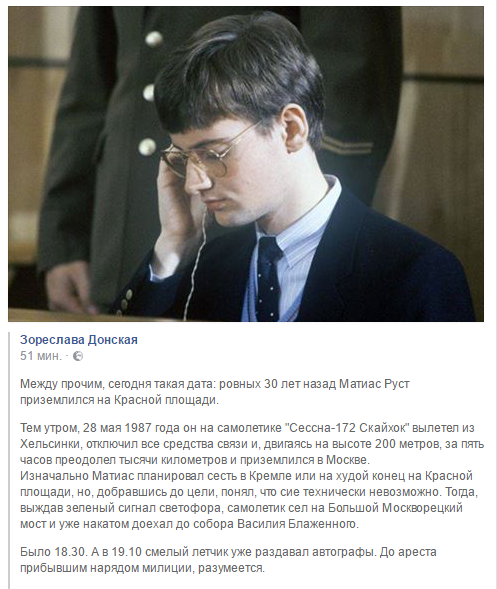
Task: Click the paragraph starting "Между прочим"
Action: tap(215, 392)
